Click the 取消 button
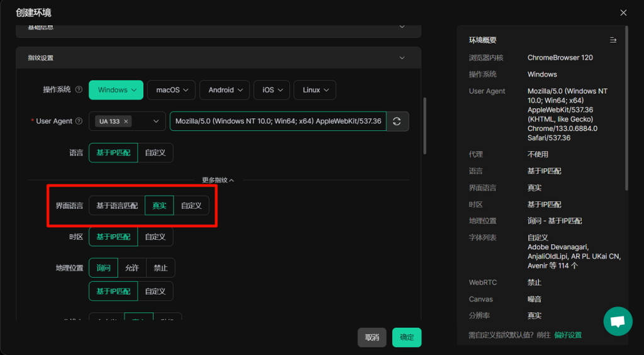The width and height of the screenshot is (644, 355). 372,337
